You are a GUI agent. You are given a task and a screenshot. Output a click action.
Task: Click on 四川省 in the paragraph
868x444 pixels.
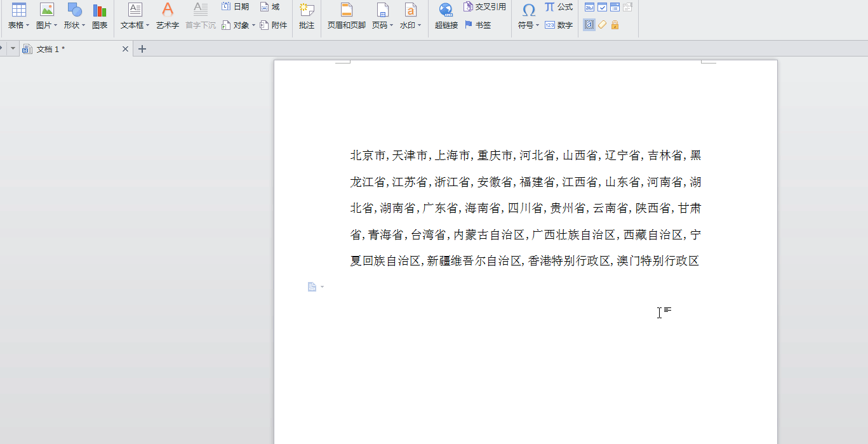coord(525,208)
